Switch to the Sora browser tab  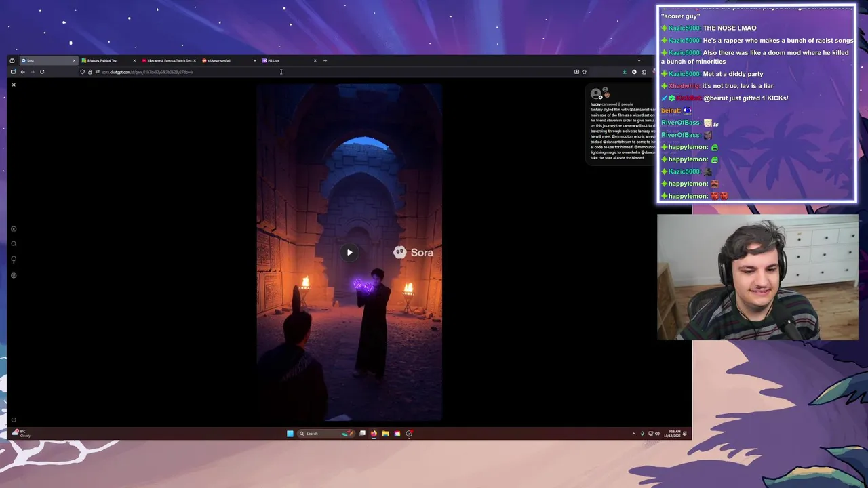(x=47, y=60)
